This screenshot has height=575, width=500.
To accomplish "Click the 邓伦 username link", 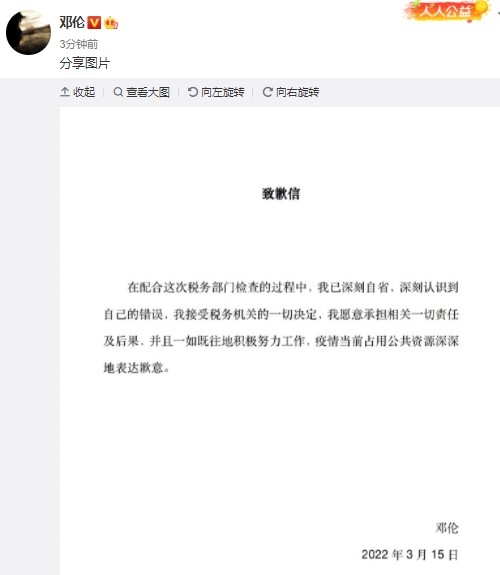I will (72, 23).
